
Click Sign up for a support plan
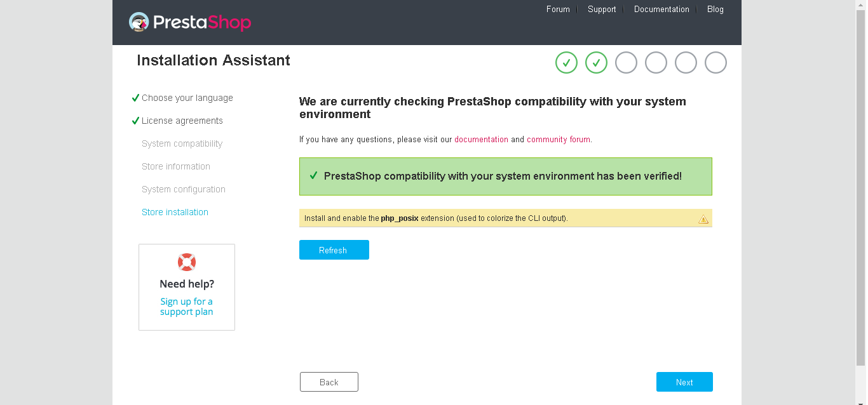pyautogui.click(x=187, y=307)
